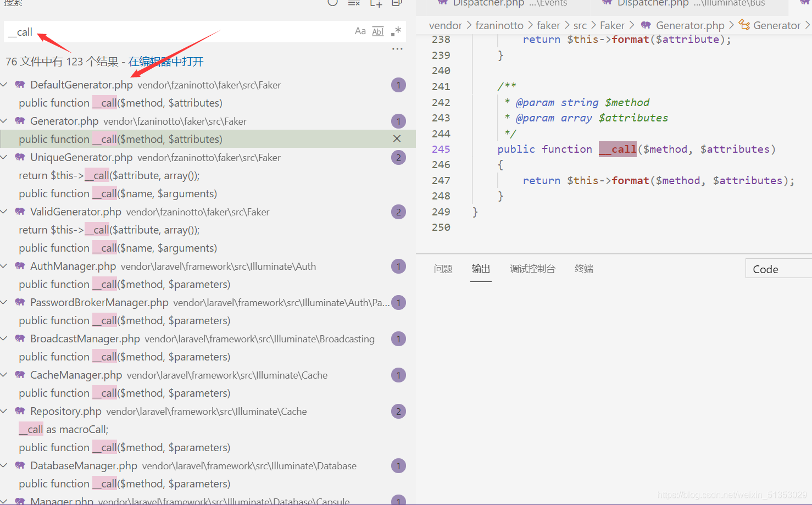Image resolution: width=812 pixels, height=505 pixels.
Task: Open AuthManager.php __call($method, $parameters) match
Action: tap(124, 284)
